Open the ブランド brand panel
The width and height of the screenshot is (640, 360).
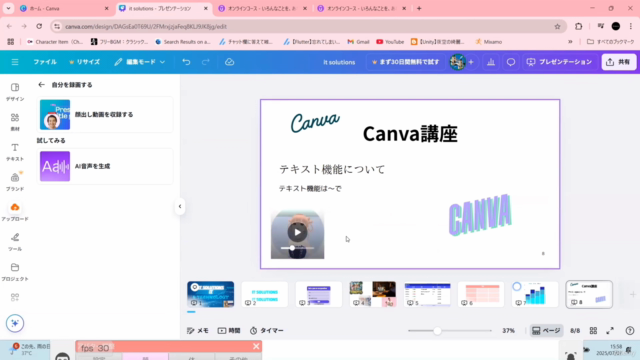15,182
